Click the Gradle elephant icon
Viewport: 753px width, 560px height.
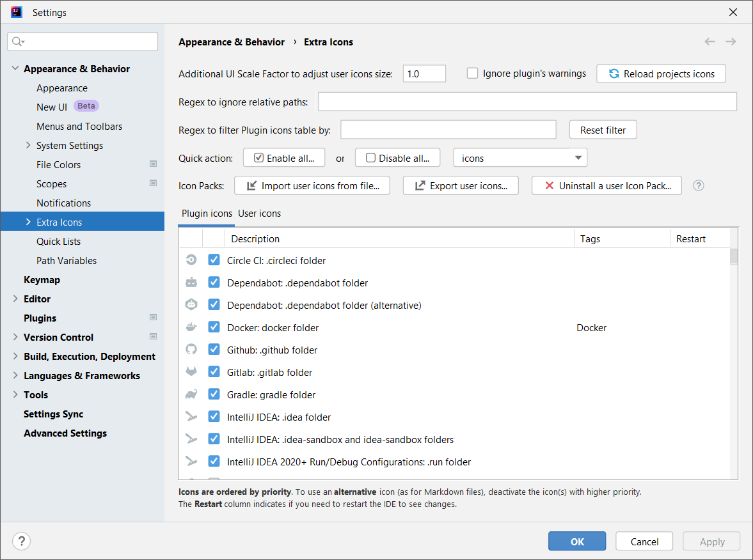(x=191, y=394)
